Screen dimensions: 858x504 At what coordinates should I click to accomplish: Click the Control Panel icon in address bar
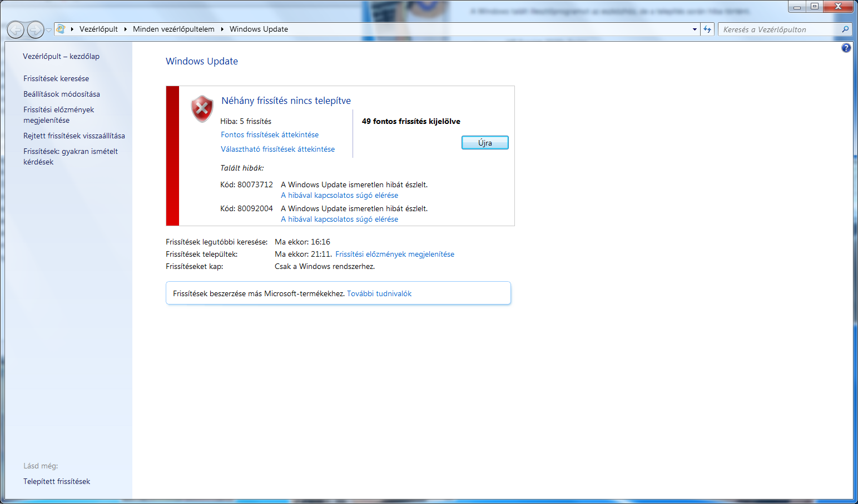click(61, 29)
